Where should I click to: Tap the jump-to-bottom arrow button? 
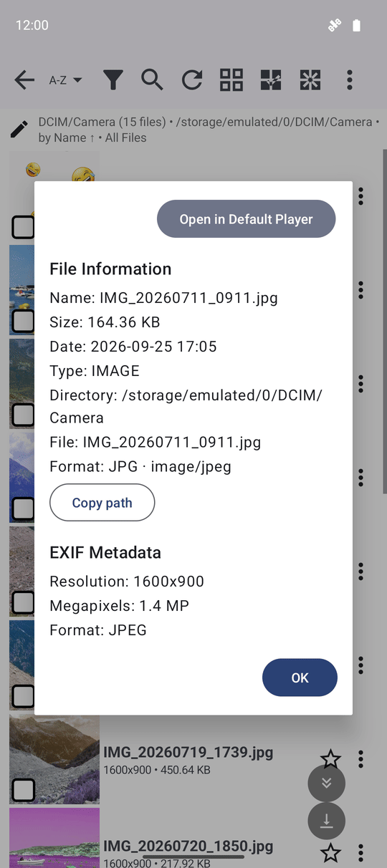[327, 821]
